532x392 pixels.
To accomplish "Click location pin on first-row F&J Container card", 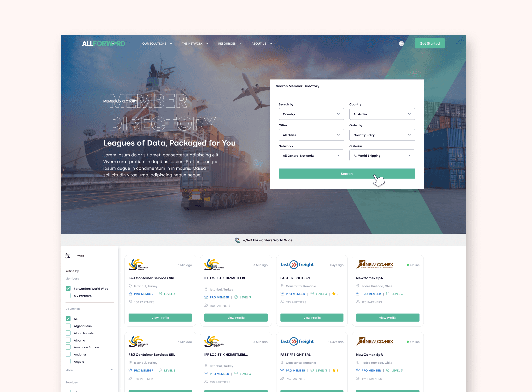I will (x=130, y=286).
